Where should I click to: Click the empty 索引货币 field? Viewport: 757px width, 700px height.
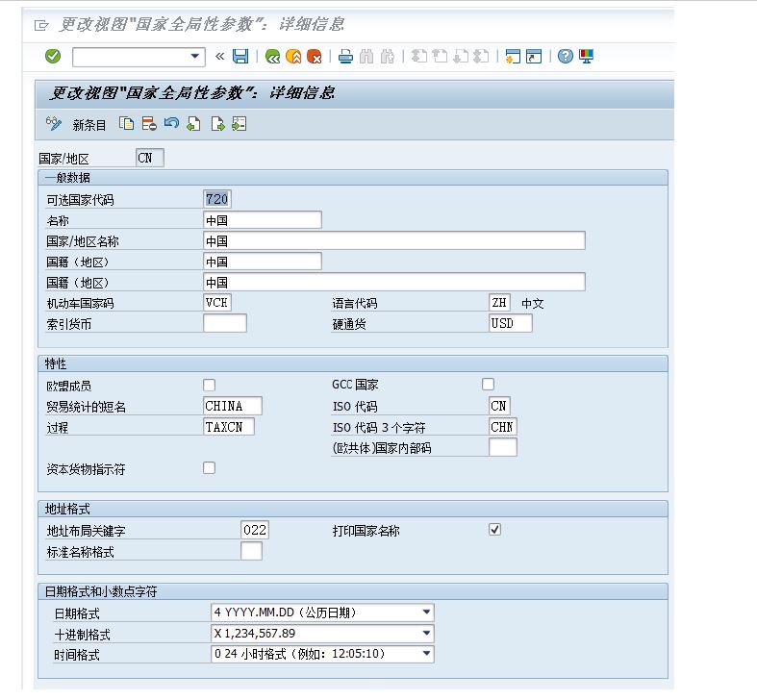[x=225, y=323]
